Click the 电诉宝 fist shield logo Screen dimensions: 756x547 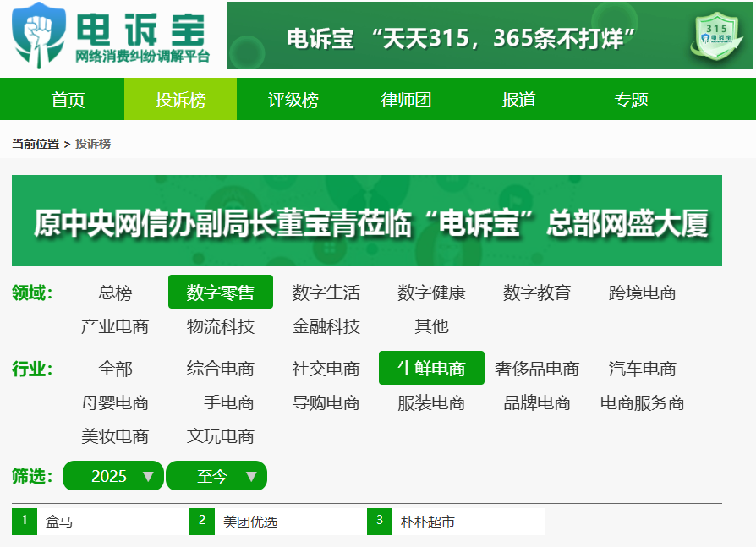point(39,36)
